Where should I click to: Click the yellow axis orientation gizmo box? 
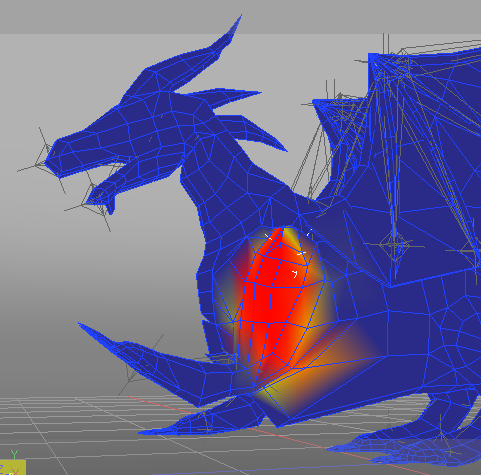(x=13, y=467)
